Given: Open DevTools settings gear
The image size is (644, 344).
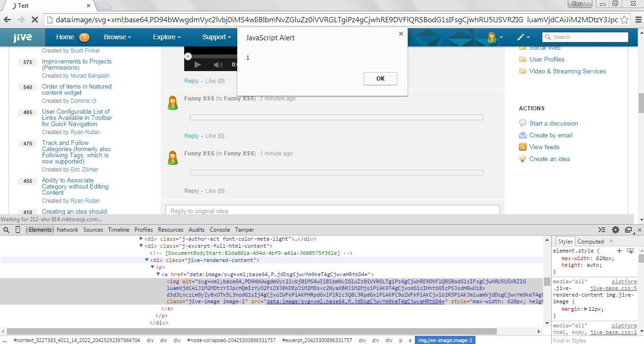Looking at the screenshot, I should click(x=615, y=230).
